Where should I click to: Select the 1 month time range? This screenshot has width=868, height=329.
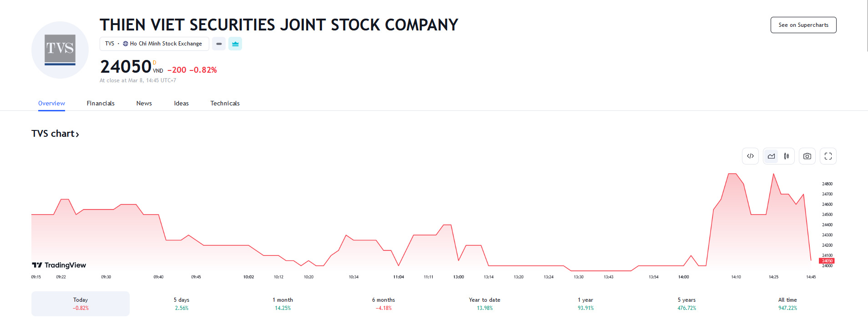tap(283, 304)
